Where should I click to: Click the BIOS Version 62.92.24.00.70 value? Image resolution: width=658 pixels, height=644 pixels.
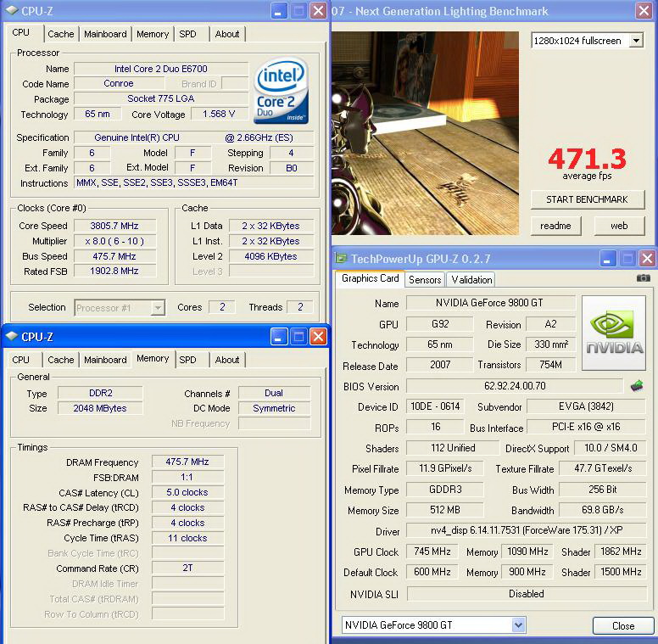coord(515,386)
